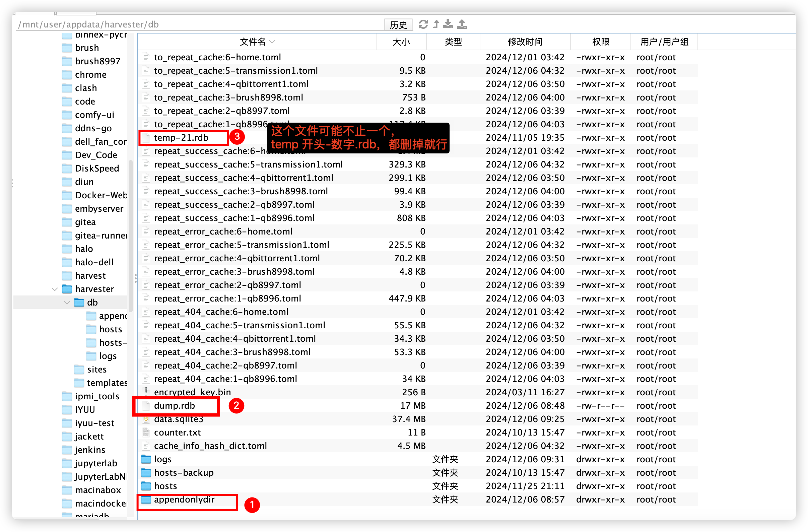Select halo folder icon in sidebar
Screen dimensions: 808x532
click(x=67, y=249)
